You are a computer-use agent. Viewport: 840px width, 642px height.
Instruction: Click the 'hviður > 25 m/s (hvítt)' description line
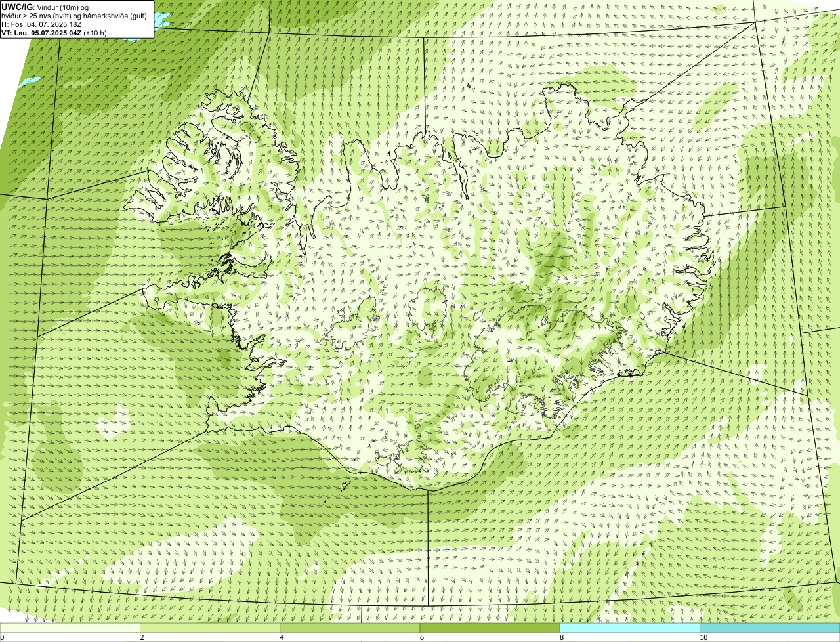[x=75, y=15]
